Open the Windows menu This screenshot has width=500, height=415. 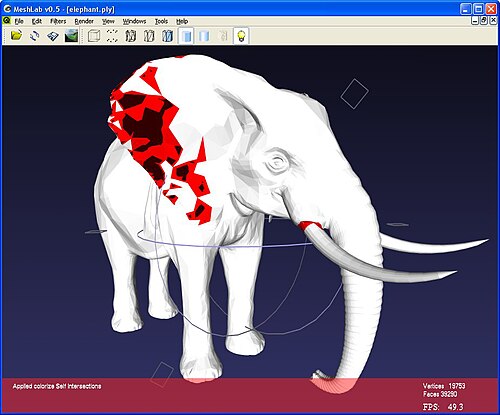point(134,21)
